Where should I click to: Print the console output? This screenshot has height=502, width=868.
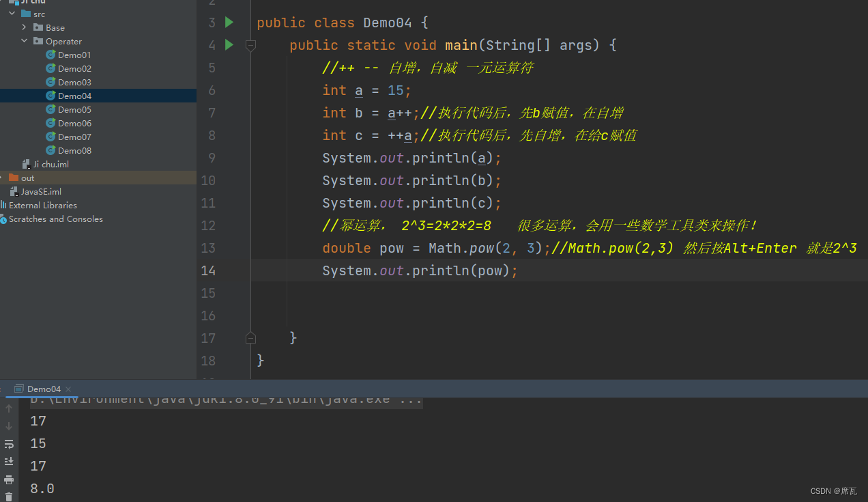click(x=9, y=479)
